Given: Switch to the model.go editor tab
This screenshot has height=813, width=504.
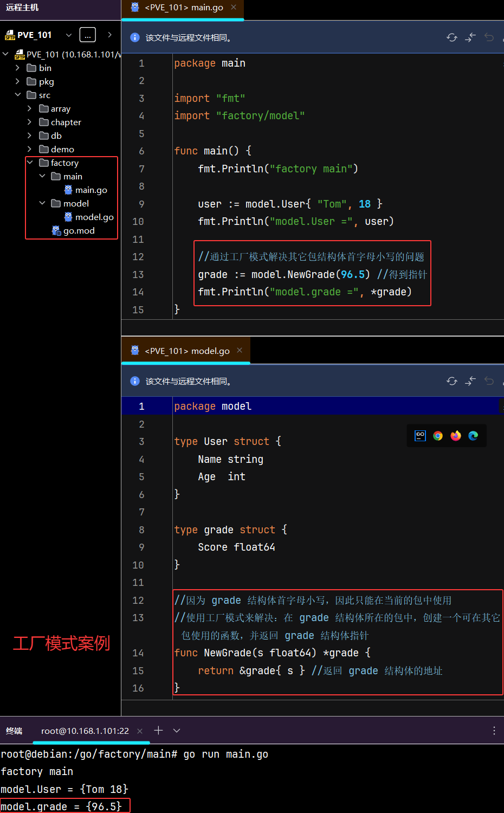Looking at the screenshot, I should (187, 351).
